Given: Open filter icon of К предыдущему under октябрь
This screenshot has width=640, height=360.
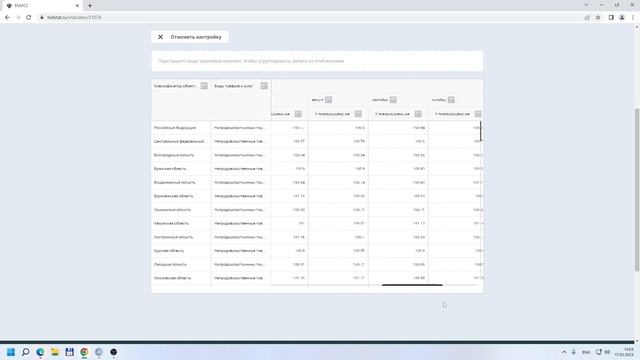Looking at the screenshot, I should tap(478, 114).
